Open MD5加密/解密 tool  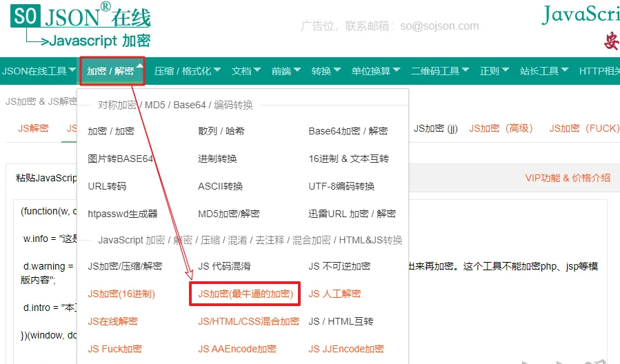point(228,214)
